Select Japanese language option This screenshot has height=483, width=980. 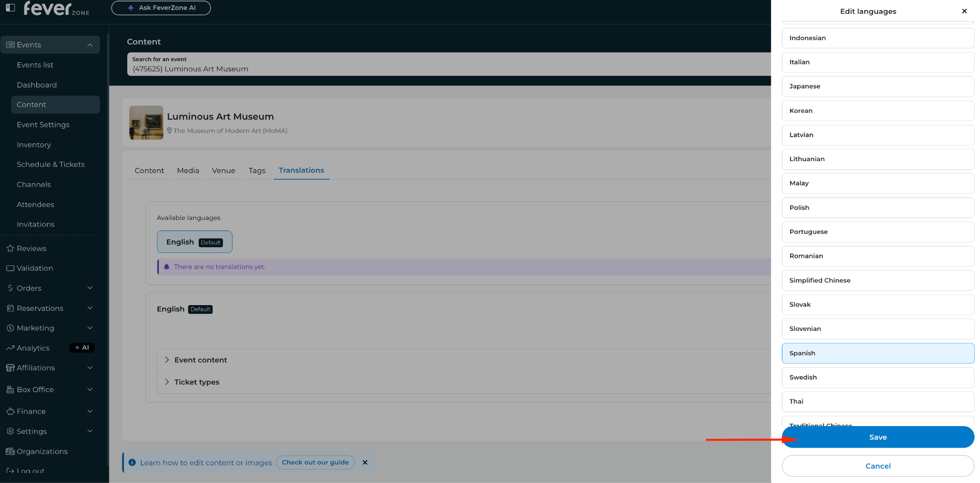[878, 87]
